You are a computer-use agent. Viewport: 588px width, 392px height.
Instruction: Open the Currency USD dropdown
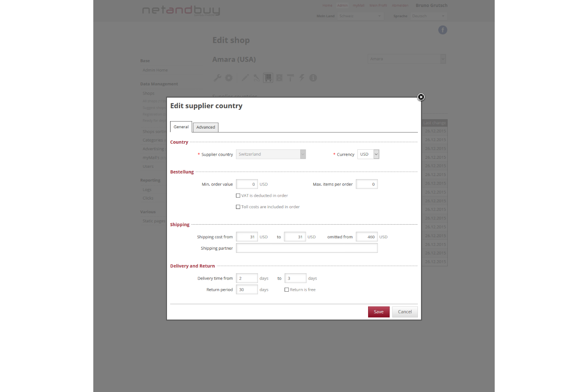click(x=376, y=154)
